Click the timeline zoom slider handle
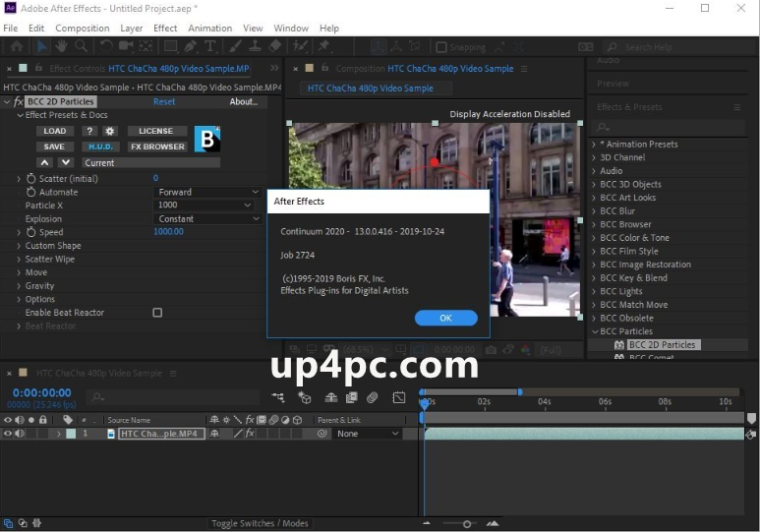The height and width of the screenshot is (532, 760). pos(467,524)
